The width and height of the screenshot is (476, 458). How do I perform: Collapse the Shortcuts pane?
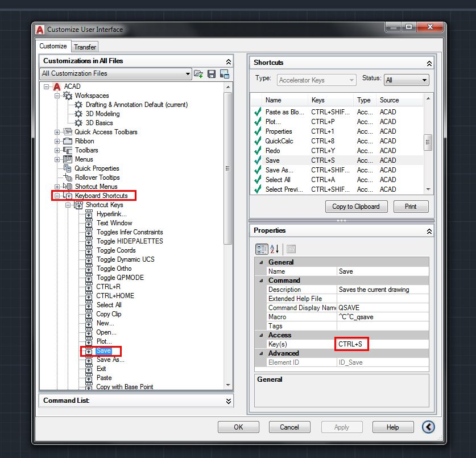[x=429, y=63]
